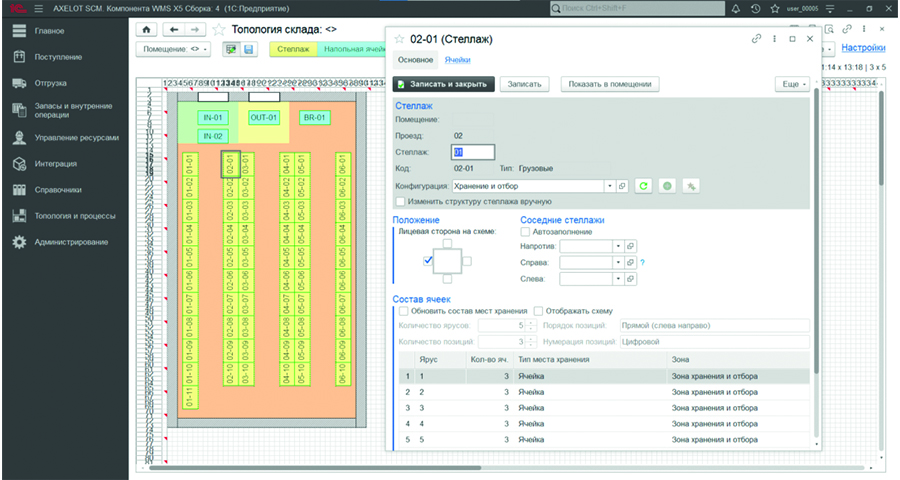Screen dimensions: 900x480
Task: Open Администрирование menu section
Action: (x=71, y=242)
